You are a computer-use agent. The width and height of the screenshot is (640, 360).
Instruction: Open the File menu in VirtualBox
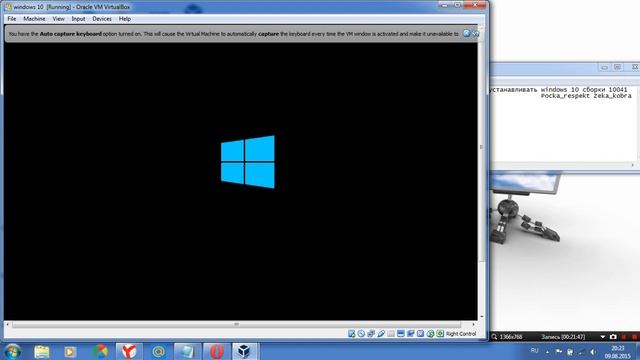pyautogui.click(x=11, y=19)
